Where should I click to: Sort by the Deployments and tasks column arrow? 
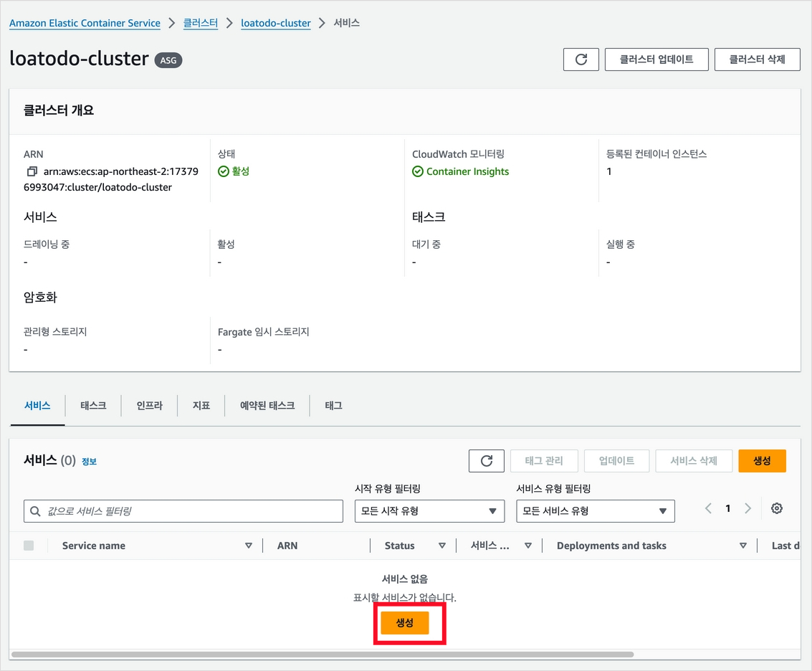pos(743,546)
